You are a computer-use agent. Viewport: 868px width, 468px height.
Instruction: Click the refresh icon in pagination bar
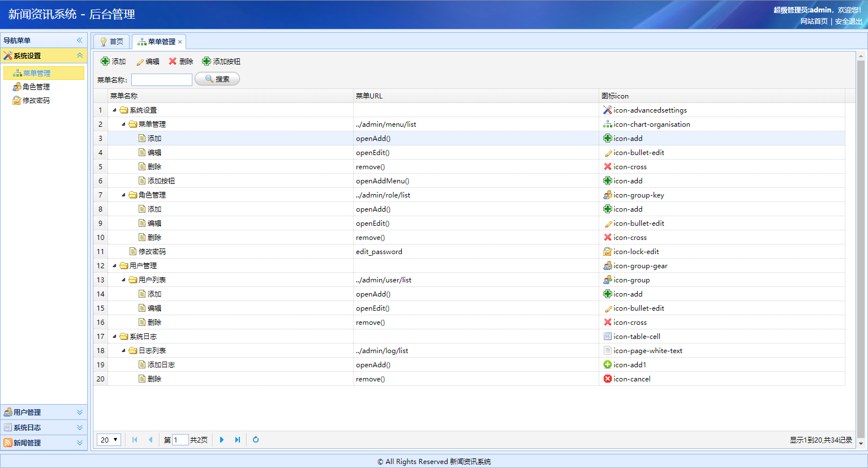(256, 440)
